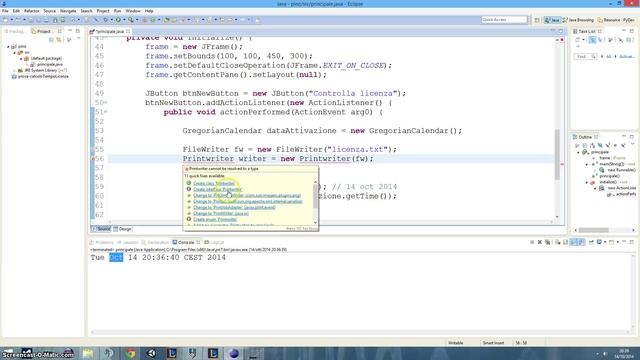Viewport: 640px width, 360px height.
Task: Open Eclipse icon on Windows taskbar
Action: coord(233,353)
